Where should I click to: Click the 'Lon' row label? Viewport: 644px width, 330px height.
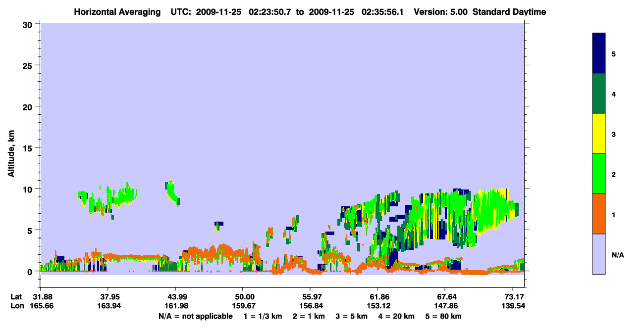pos(17,306)
